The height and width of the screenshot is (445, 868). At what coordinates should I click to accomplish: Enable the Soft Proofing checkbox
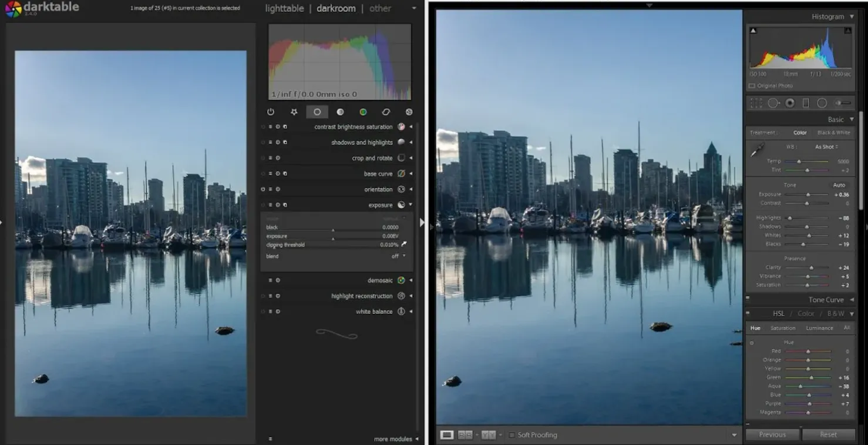click(512, 435)
